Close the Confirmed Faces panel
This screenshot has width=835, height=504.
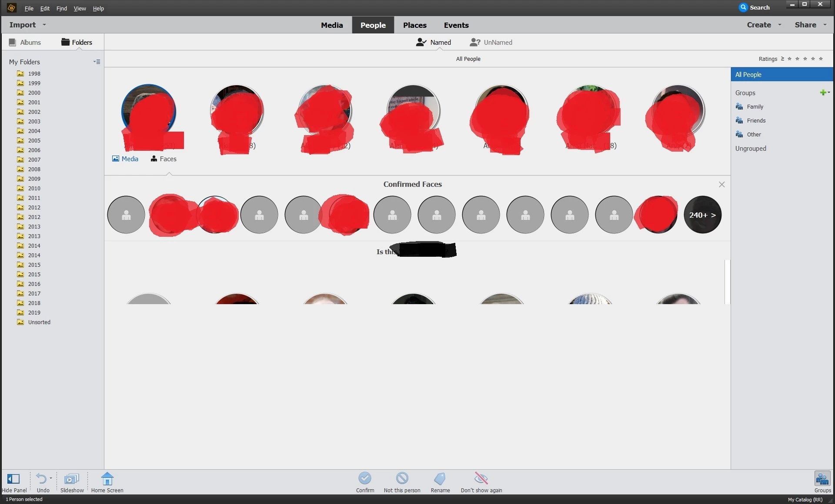721,185
